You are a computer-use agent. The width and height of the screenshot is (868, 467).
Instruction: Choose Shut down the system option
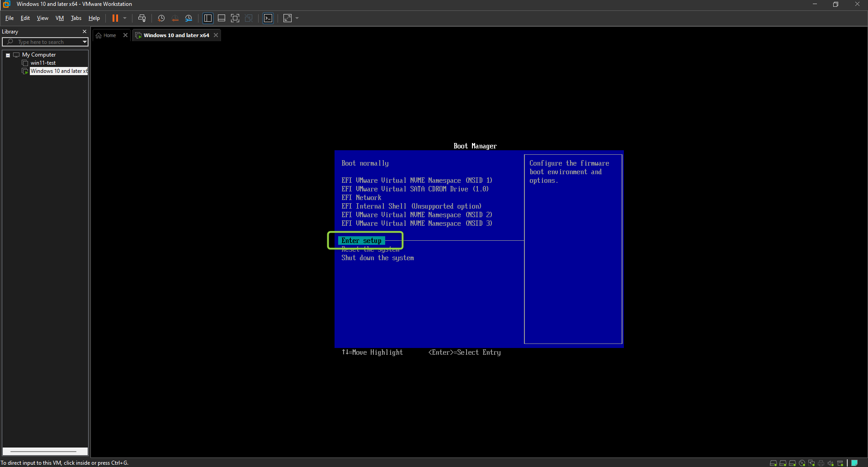click(377, 258)
